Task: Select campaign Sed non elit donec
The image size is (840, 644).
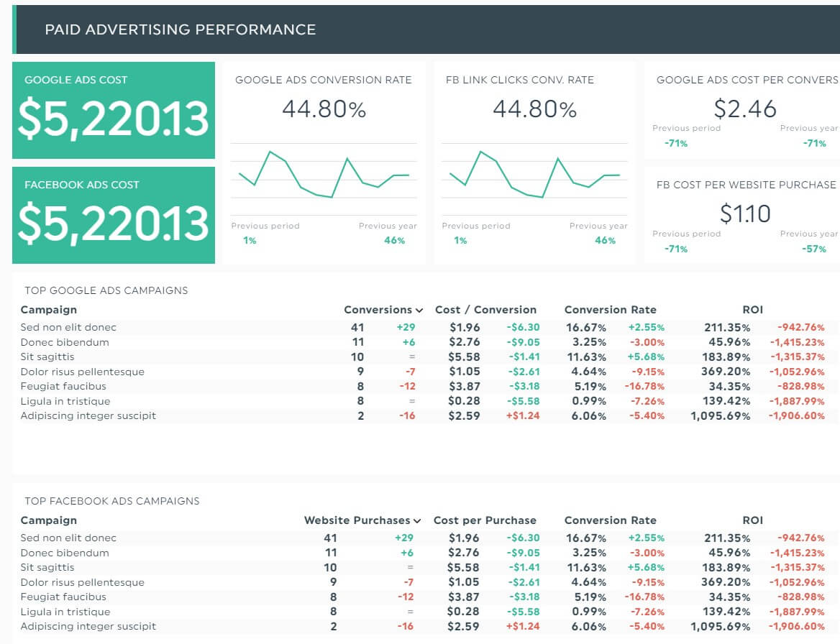Action: coord(68,327)
